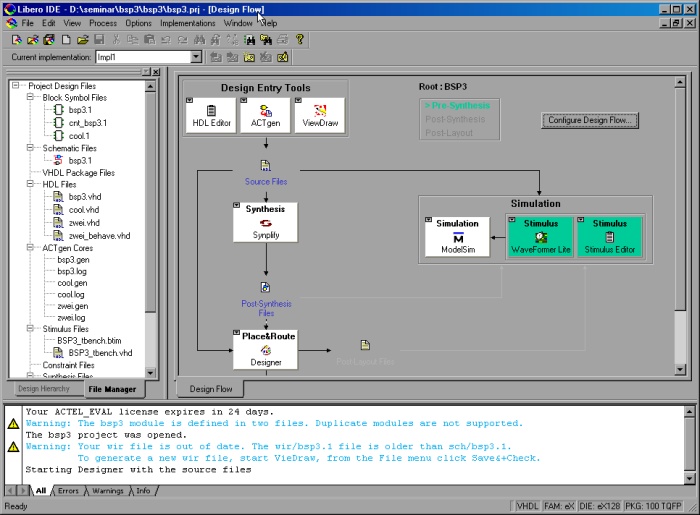This screenshot has width=700, height=515.
Task: Collapse the ACTgen Cores node
Action: pyautogui.click(x=30, y=247)
